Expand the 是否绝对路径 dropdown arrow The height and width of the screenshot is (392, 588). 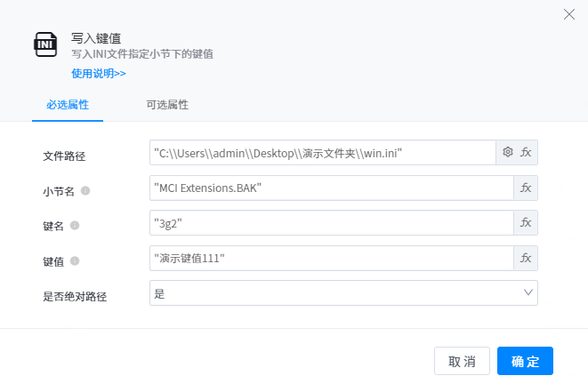pos(528,292)
